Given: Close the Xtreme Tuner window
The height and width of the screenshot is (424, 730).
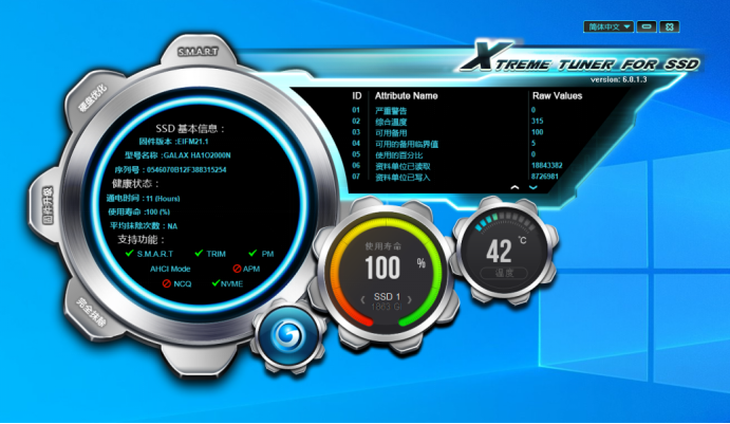Looking at the screenshot, I should pyautogui.click(x=669, y=27).
